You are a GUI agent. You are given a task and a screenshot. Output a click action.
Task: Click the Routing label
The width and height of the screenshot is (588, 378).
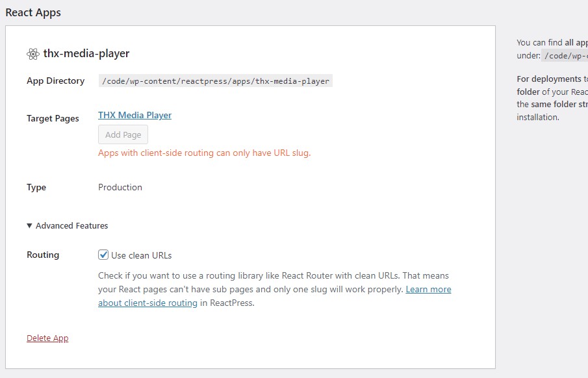pyautogui.click(x=43, y=255)
